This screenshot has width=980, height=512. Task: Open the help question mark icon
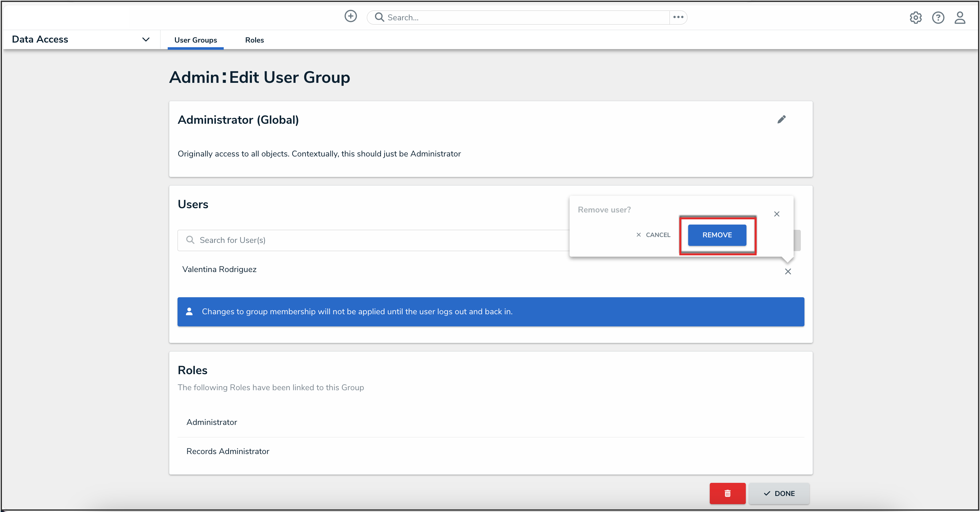(x=938, y=17)
